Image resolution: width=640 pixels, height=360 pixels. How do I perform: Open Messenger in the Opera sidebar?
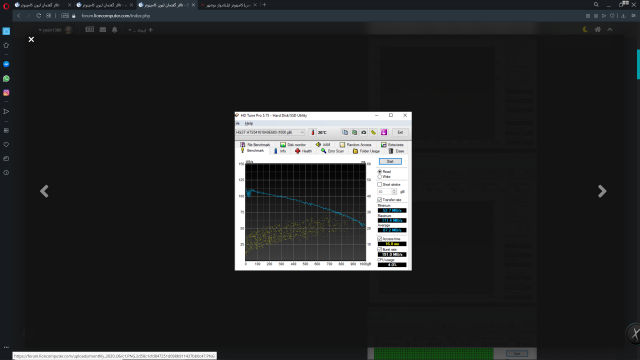6,64
